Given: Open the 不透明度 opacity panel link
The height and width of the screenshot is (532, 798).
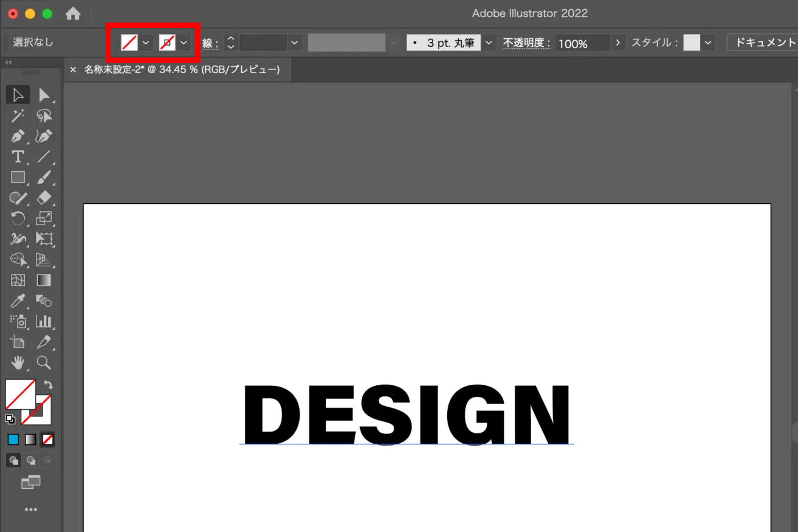Looking at the screenshot, I should 526,43.
